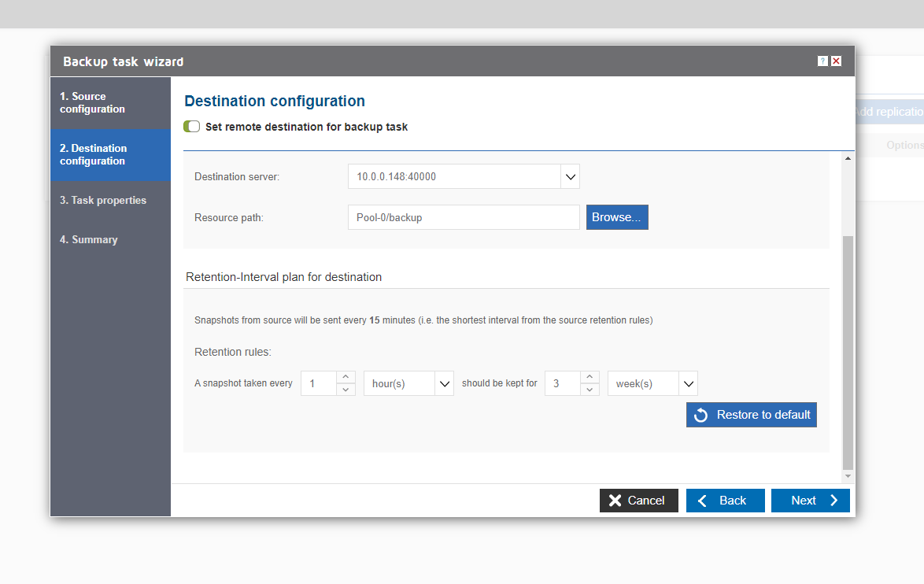
Task: Decrease the should be kept for value
Action: (x=590, y=390)
